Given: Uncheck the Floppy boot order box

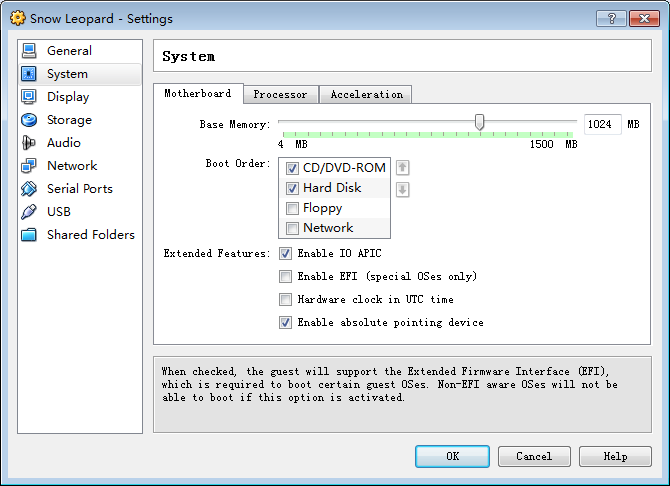Looking at the screenshot, I should [x=292, y=208].
